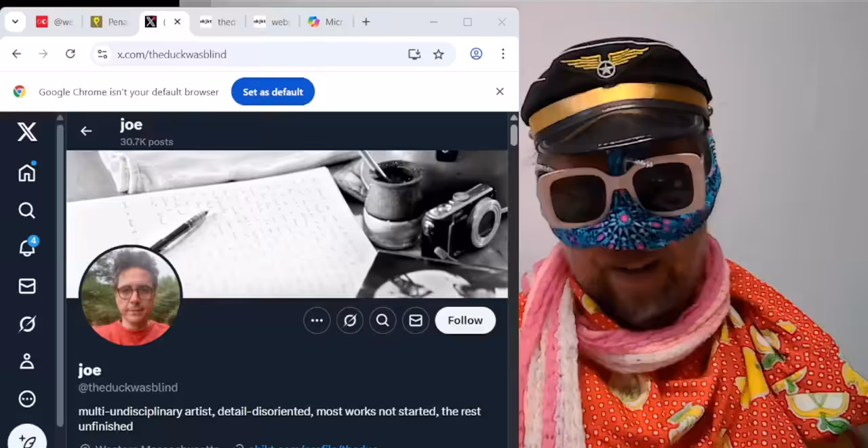Switch to the 'web' objkt tab
Viewport: 868px width, 448px height.
(x=271, y=22)
